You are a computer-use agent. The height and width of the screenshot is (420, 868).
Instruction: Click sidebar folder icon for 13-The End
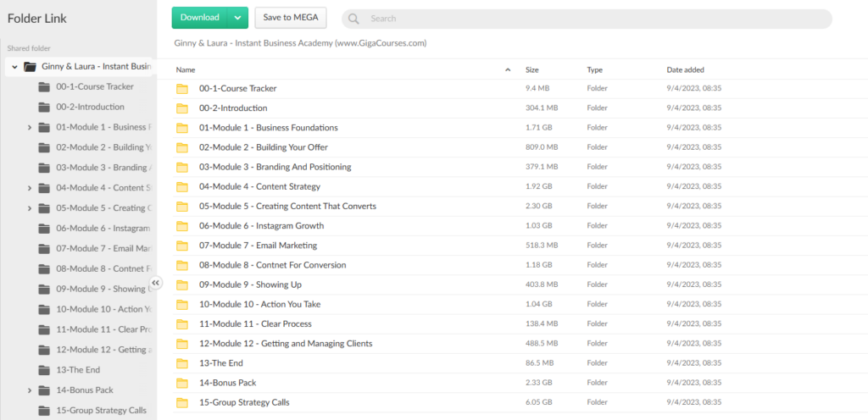(44, 370)
